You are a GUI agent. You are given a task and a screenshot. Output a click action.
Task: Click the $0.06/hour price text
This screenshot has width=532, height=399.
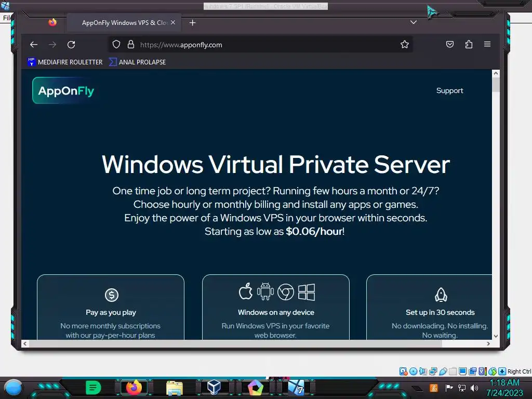pos(314,231)
